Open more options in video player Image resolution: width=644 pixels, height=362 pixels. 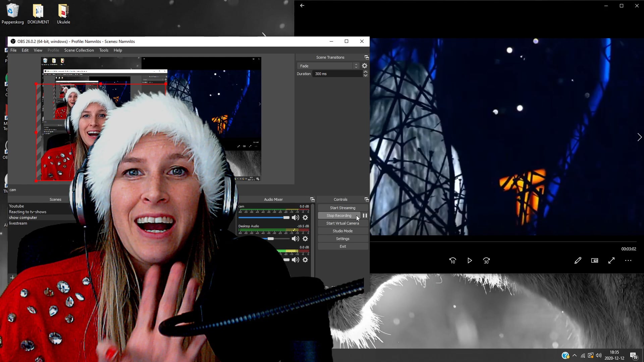pos(628,260)
